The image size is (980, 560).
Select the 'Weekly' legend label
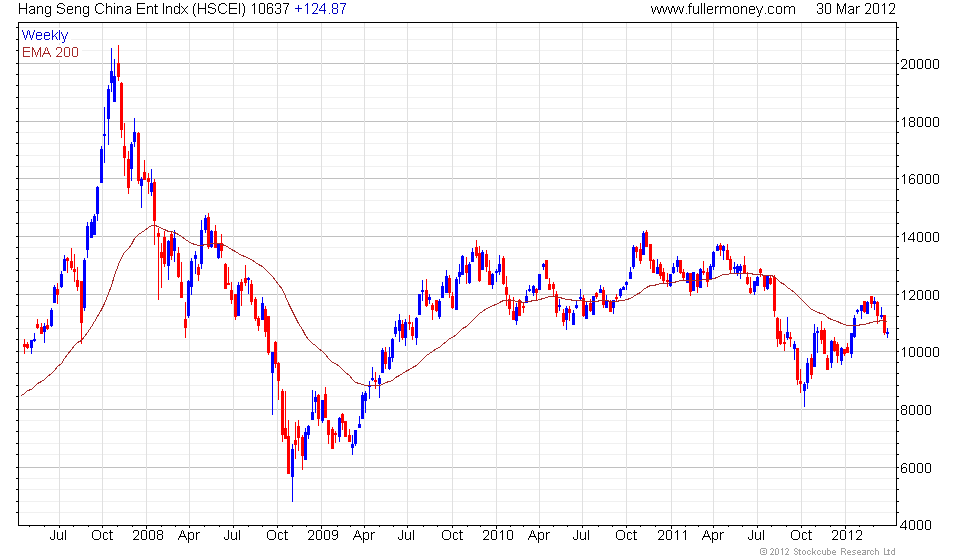[45, 36]
